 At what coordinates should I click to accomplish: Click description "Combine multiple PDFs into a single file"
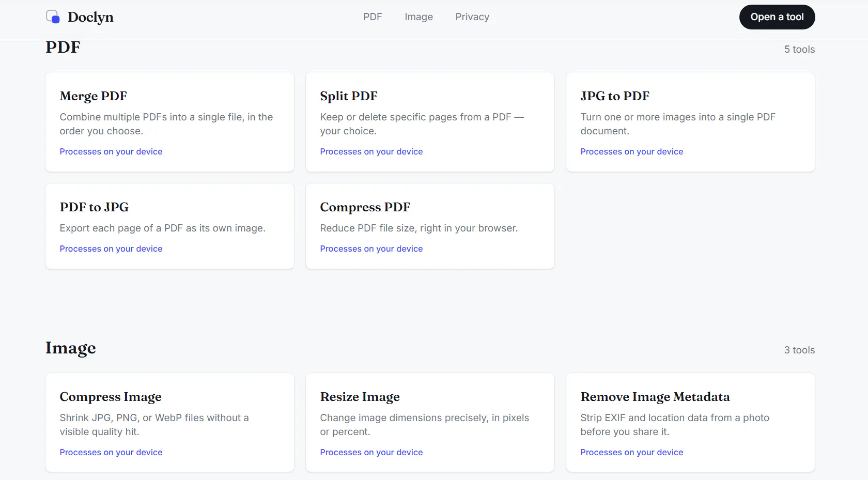pyautogui.click(x=166, y=124)
